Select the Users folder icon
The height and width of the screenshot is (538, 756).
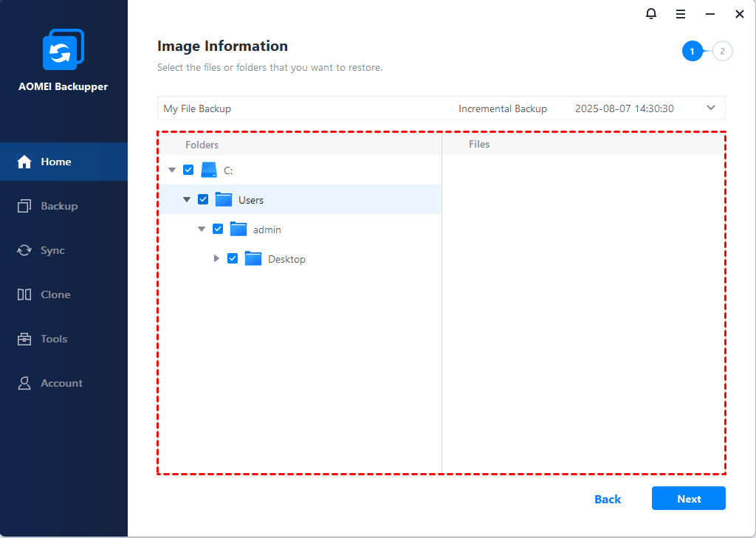[224, 199]
